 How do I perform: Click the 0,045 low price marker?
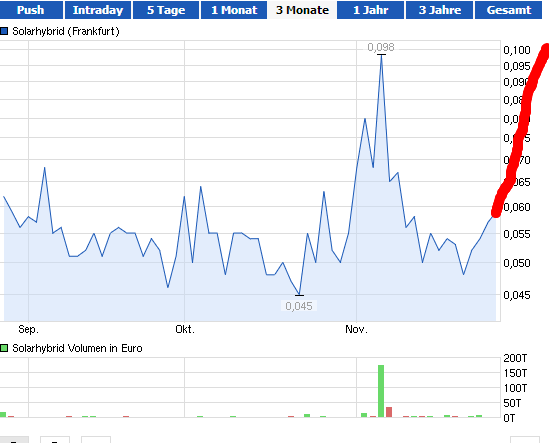coord(299,306)
